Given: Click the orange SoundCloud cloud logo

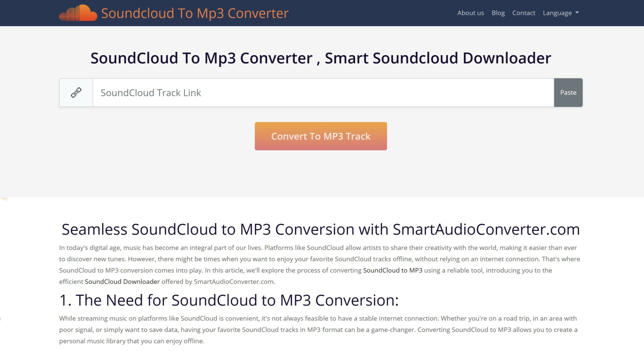Looking at the screenshot, I should coord(78,13).
